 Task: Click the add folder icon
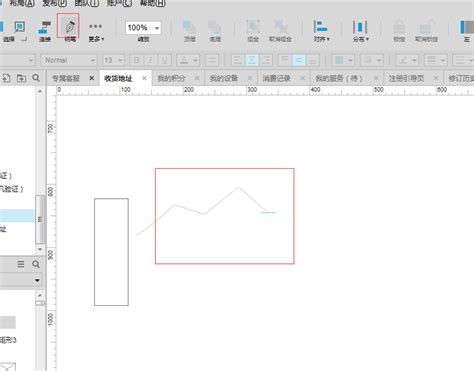(21, 78)
